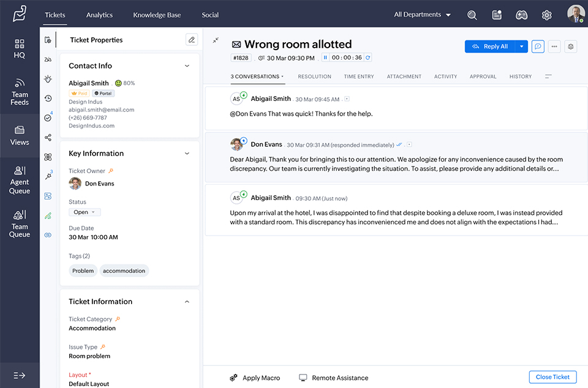Click the Zoho Desk logo
The width and height of the screenshot is (588, 388).
tap(20, 13)
